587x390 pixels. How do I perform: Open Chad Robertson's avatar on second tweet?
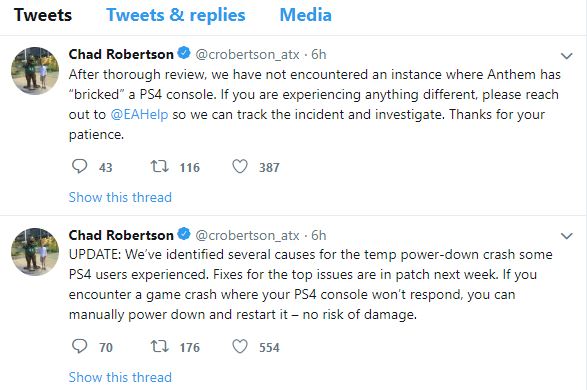pyautogui.click(x=35, y=252)
